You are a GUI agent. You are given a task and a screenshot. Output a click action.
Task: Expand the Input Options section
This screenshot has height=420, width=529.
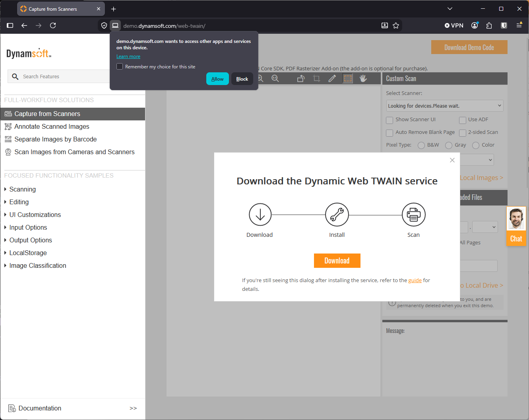point(28,227)
